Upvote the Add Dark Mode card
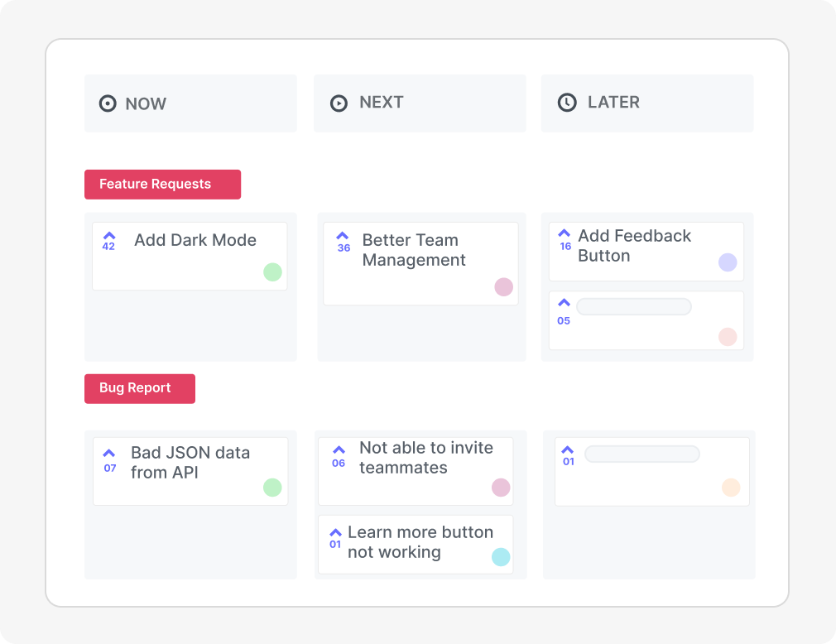The image size is (836, 644). coord(109,235)
